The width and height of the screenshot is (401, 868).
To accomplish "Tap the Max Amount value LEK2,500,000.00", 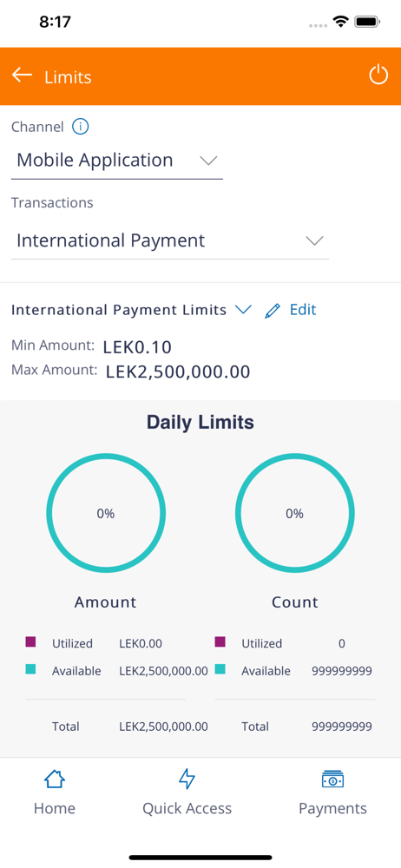I will pos(178,372).
